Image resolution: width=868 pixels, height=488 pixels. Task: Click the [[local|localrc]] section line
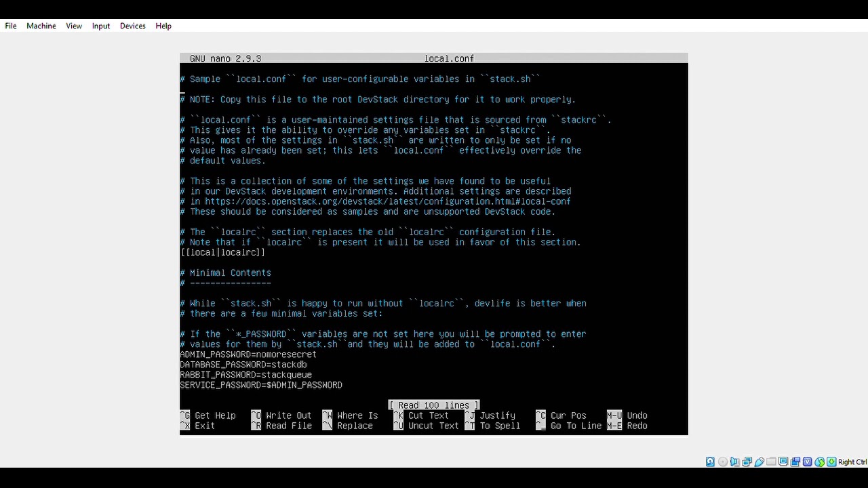[222, 252]
